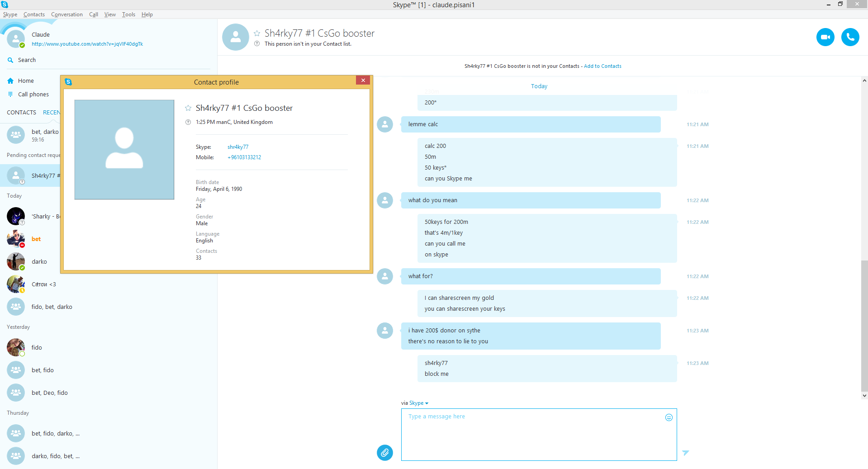The height and width of the screenshot is (469, 868).
Task: Open Call phones in the sidebar
Action: (33, 95)
